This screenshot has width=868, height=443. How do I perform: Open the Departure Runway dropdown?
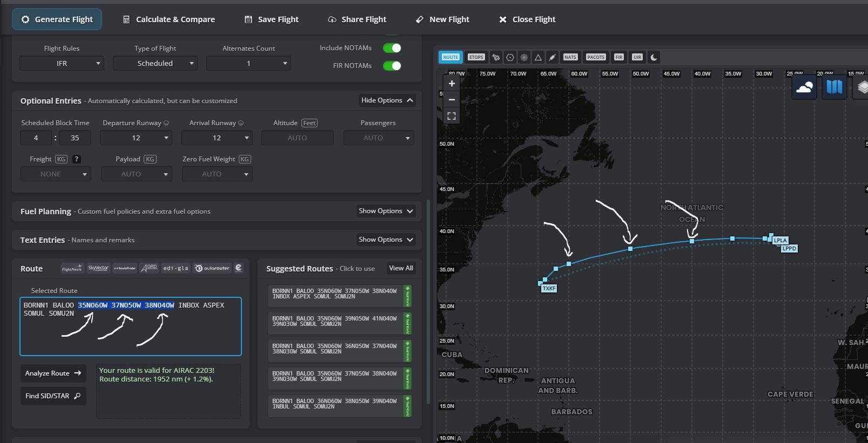point(136,138)
